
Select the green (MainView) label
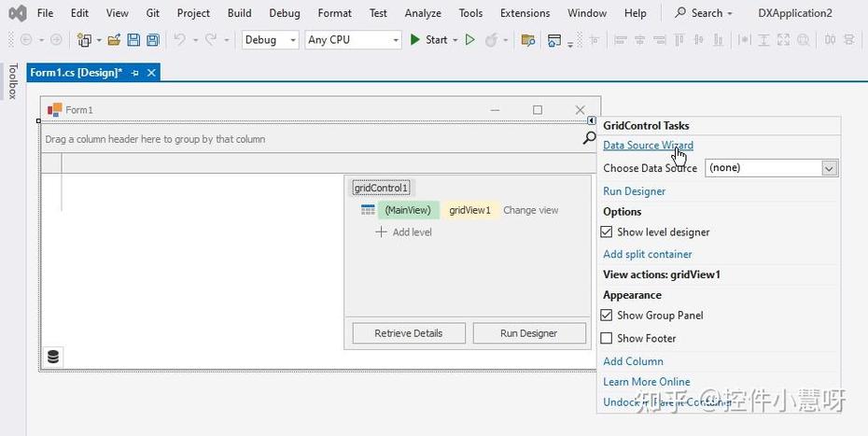tap(409, 210)
